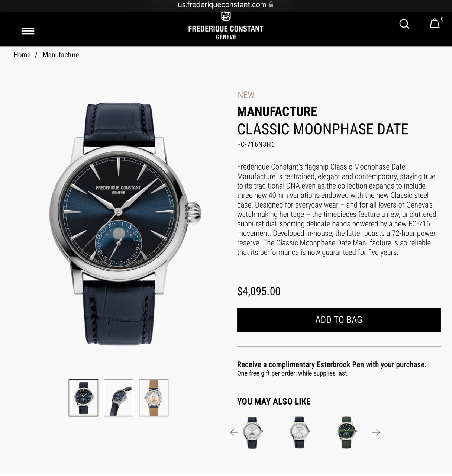Click the next arrow in You May Also Like
Image resolution: width=452 pixels, height=476 pixels.
376,432
